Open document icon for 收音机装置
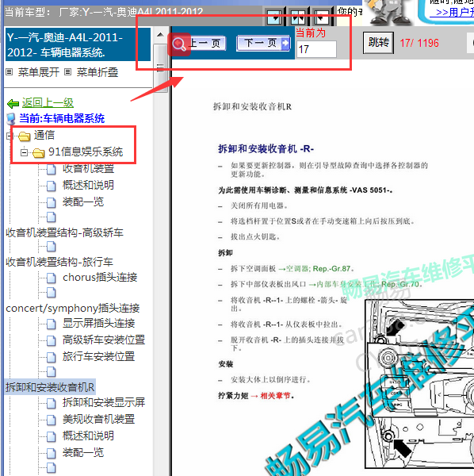This screenshot has height=476, width=474. click(x=52, y=170)
